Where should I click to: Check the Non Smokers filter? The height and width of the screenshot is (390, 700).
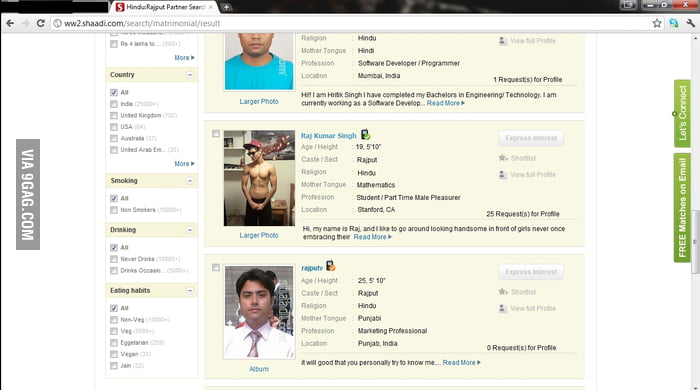114,210
